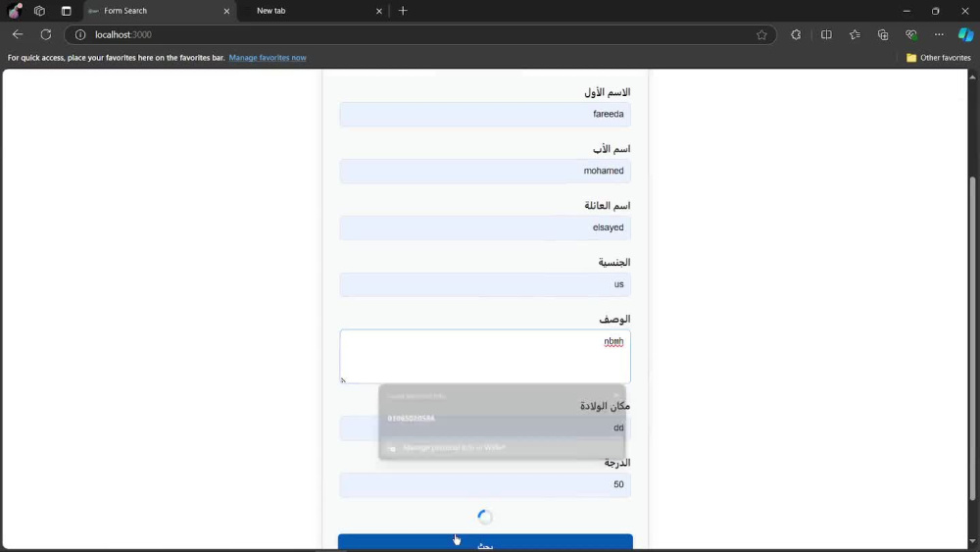Click the Manage favorites now link
The image size is (980, 552).
point(268,58)
